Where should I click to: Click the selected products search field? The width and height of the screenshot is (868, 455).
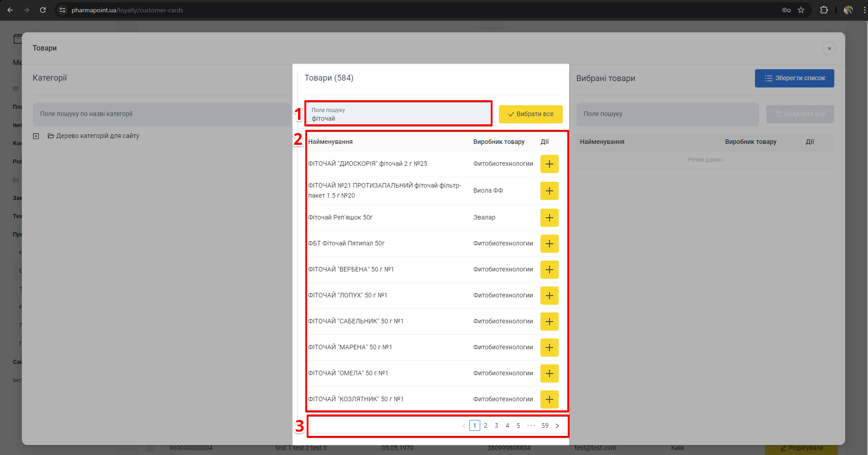(x=667, y=114)
